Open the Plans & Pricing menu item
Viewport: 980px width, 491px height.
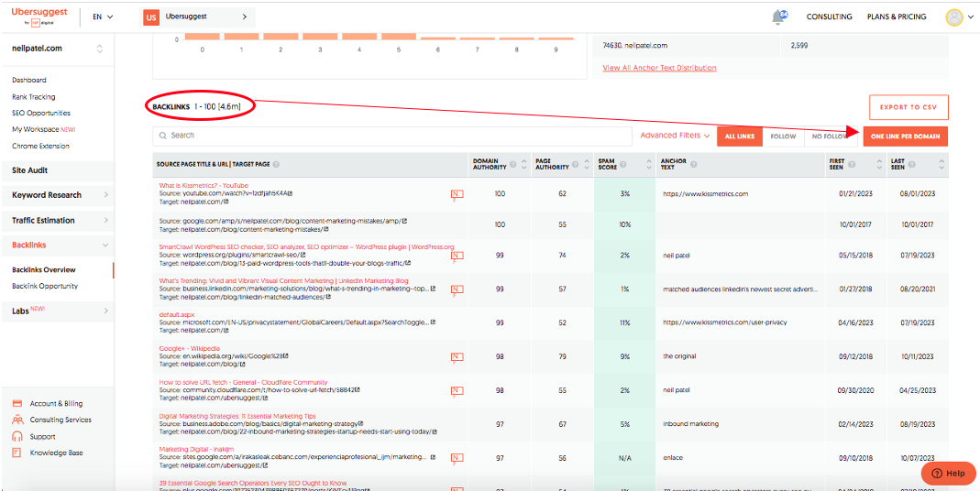point(897,16)
